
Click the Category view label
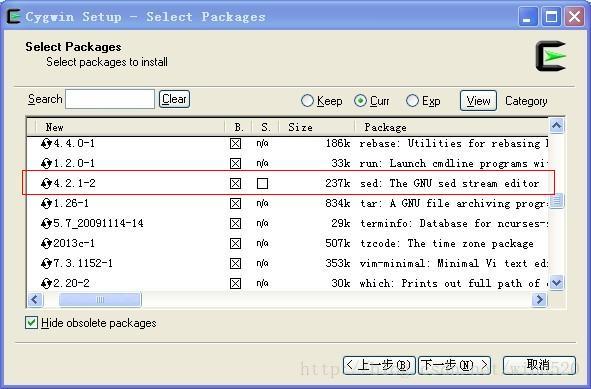click(x=526, y=101)
